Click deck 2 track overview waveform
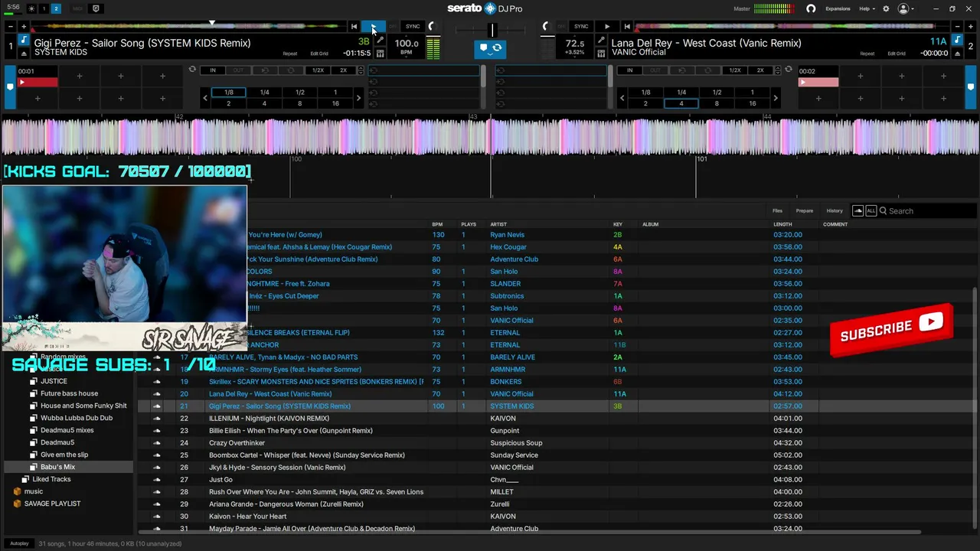 pyautogui.click(x=792, y=26)
